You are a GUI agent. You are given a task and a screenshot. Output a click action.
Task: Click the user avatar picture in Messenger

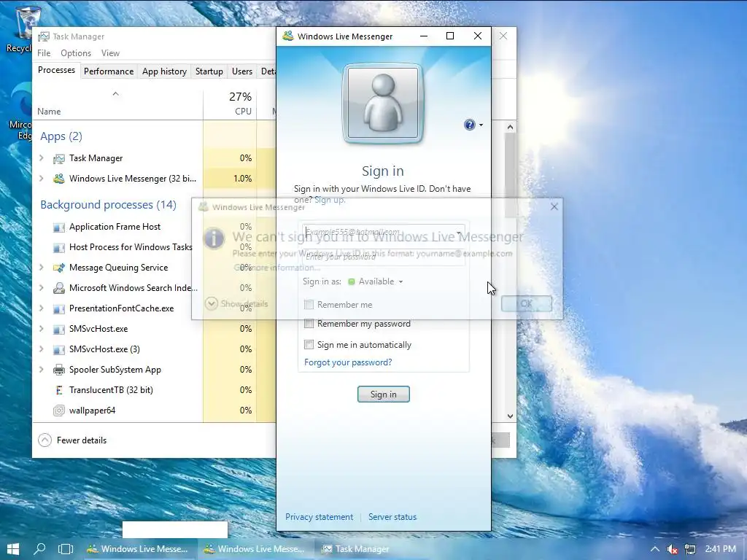click(383, 104)
